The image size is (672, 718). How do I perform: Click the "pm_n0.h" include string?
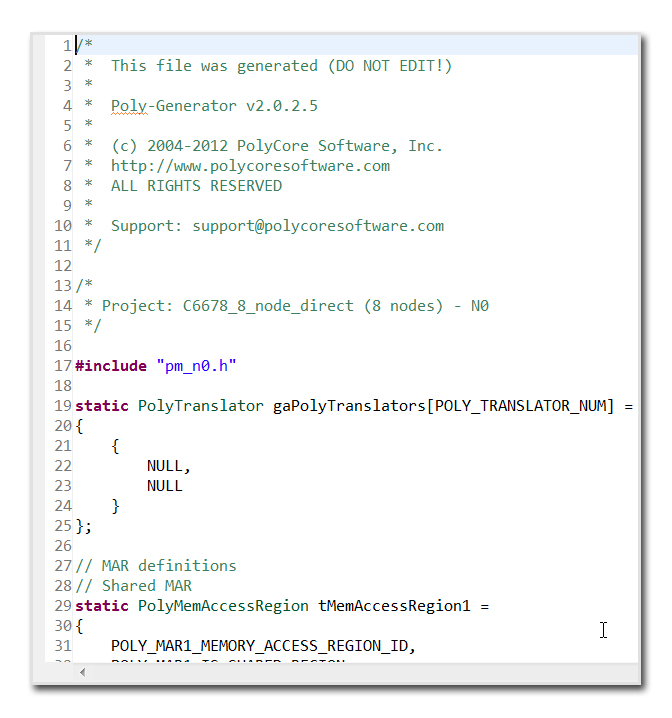point(196,366)
